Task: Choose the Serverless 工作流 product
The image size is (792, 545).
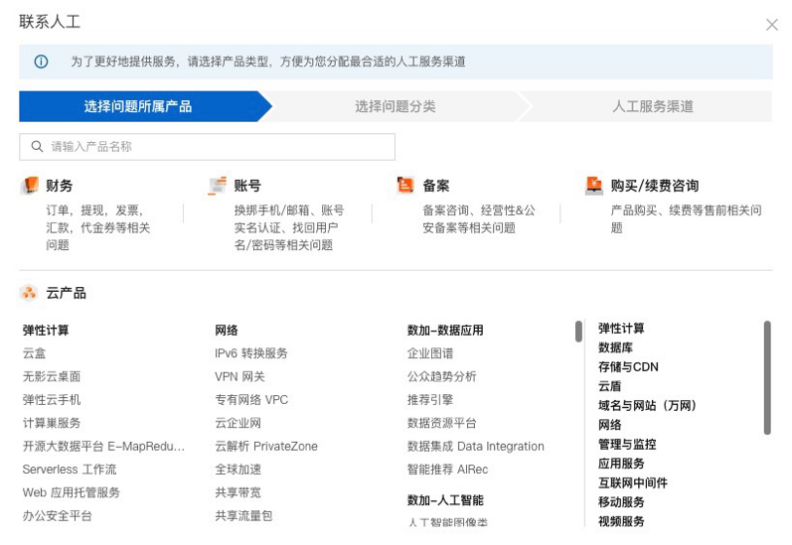Action: click(69, 469)
